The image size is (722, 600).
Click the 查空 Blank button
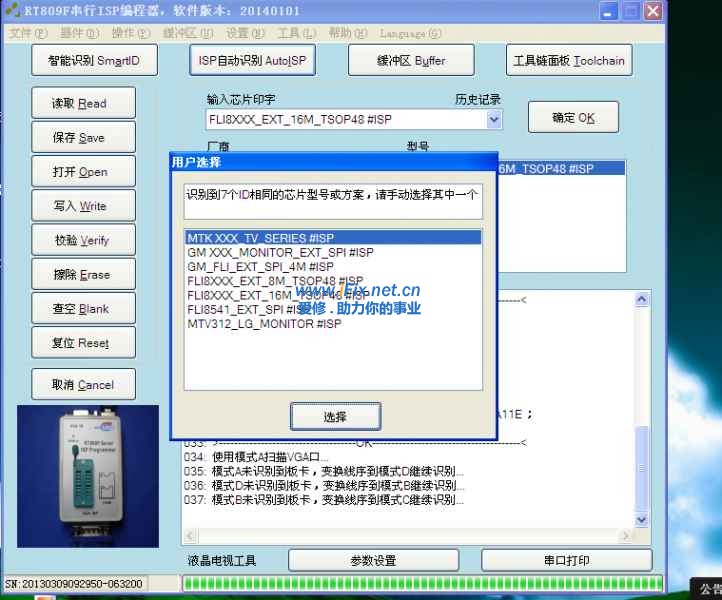(83, 308)
